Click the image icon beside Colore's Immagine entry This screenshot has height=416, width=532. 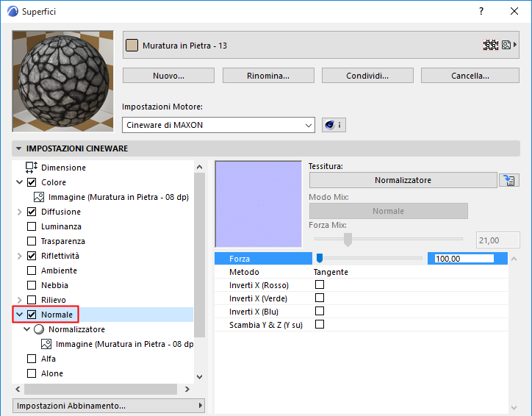(39, 197)
